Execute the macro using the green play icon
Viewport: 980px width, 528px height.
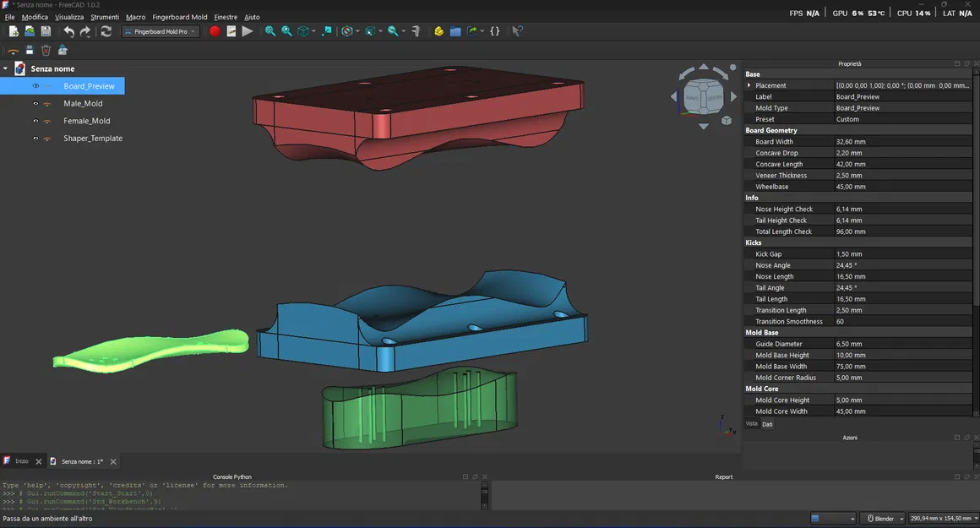248,31
